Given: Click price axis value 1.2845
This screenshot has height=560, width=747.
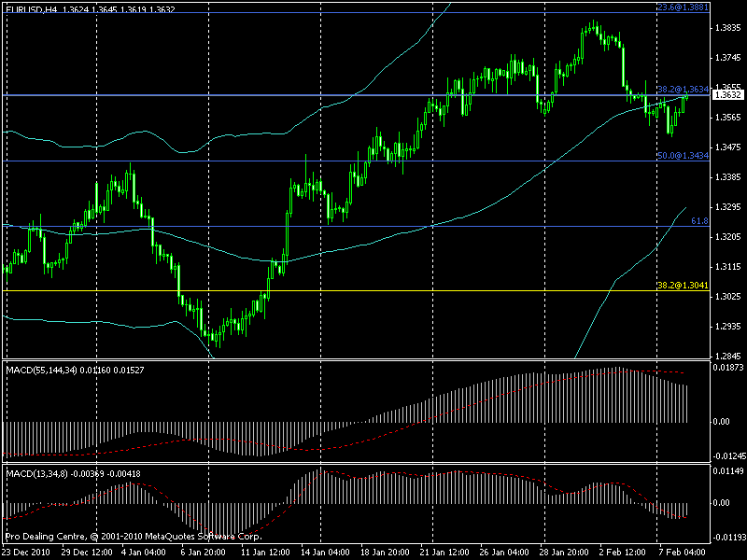Looking at the screenshot, I should click(728, 357).
